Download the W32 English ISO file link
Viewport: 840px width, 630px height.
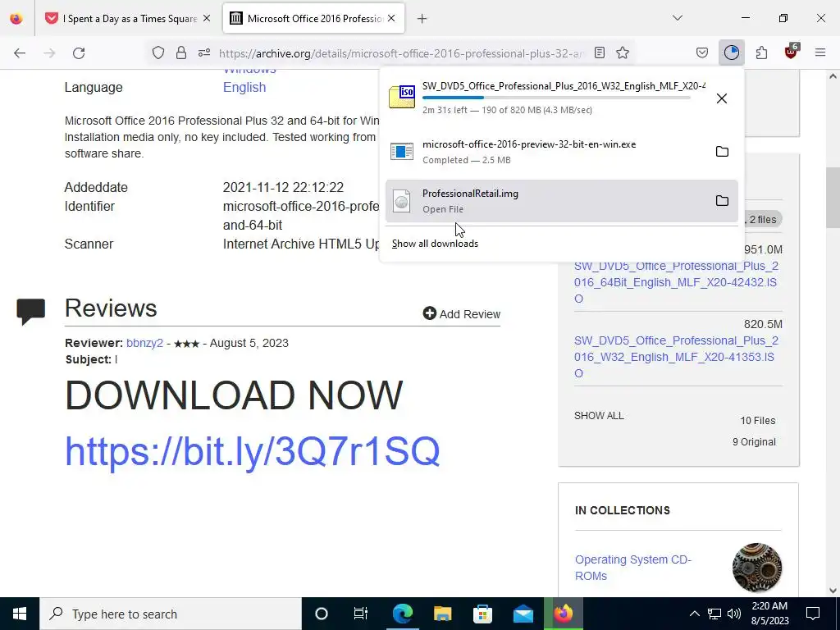click(676, 357)
